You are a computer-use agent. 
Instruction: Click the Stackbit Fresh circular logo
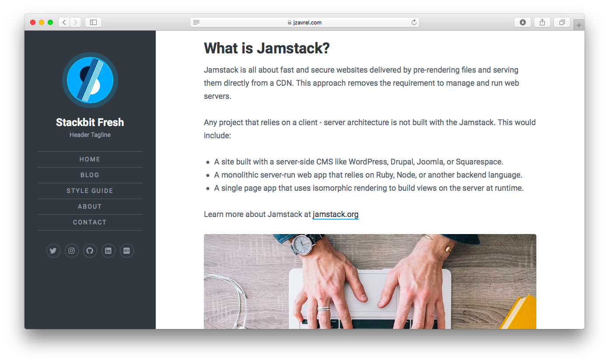[x=90, y=80]
